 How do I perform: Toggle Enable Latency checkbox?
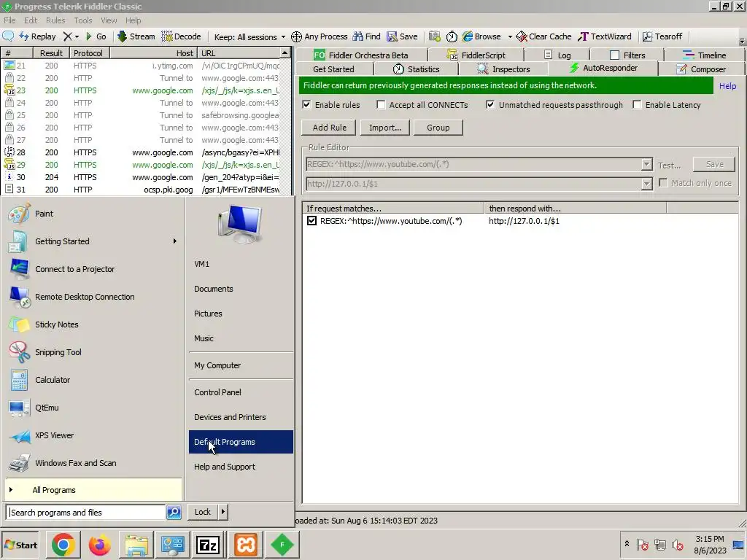(637, 105)
